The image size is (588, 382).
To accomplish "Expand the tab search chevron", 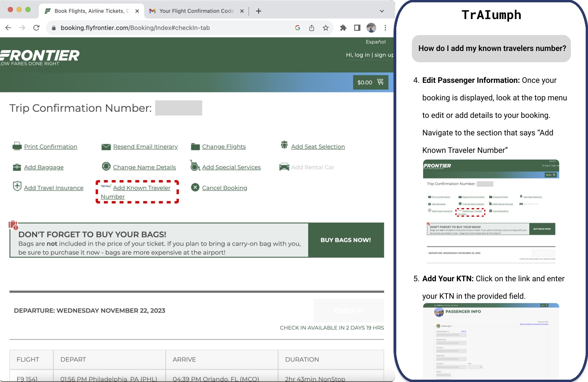I will click(x=382, y=11).
